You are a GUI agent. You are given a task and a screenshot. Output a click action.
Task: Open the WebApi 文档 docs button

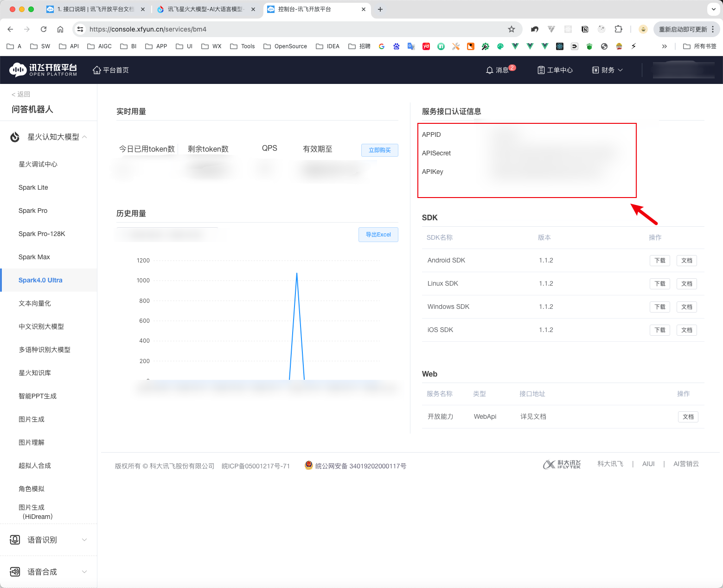(x=688, y=417)
